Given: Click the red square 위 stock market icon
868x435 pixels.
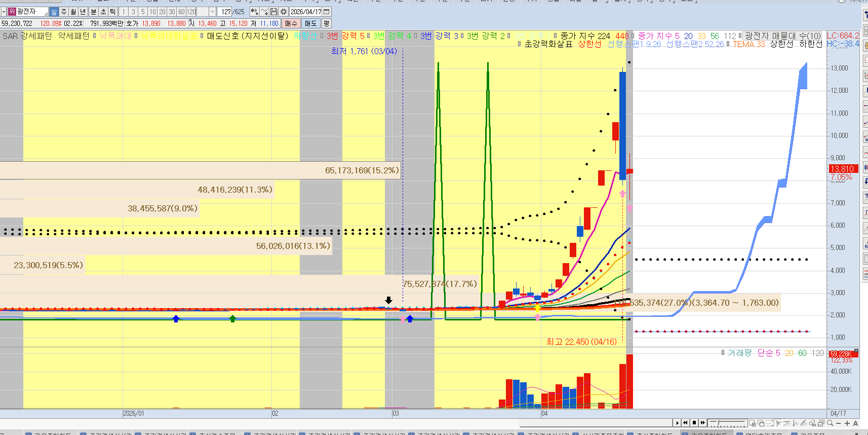Looking at the screenshot, I should click(12, 12).
